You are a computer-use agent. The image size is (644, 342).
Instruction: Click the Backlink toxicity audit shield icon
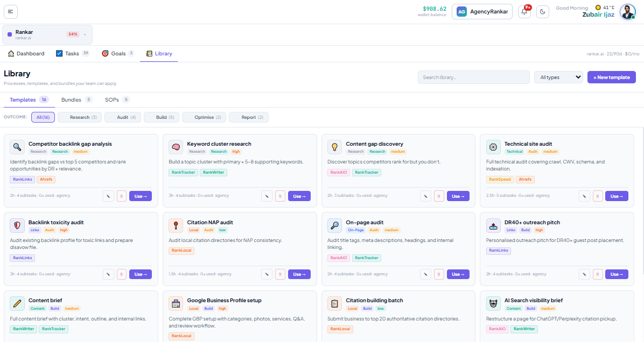point(17,225)
